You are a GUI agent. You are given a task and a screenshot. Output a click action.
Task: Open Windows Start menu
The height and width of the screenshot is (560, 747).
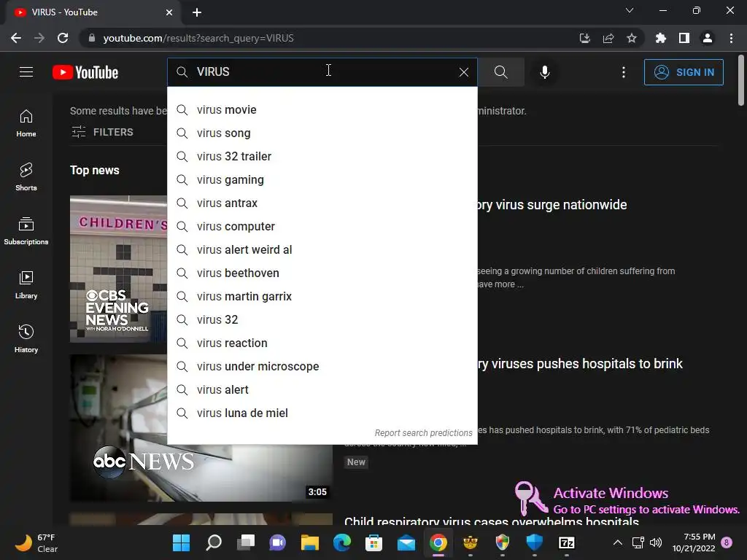181,542
